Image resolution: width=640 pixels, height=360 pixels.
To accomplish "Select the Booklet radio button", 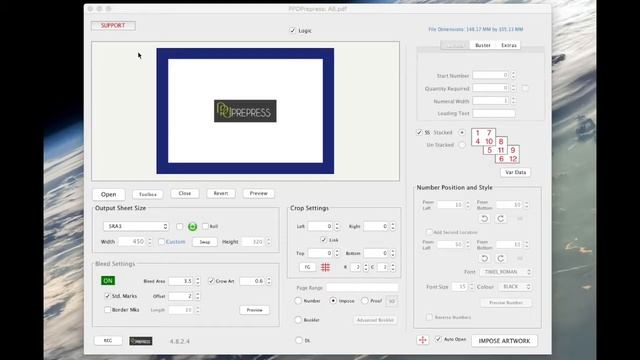I will (298, 320).
